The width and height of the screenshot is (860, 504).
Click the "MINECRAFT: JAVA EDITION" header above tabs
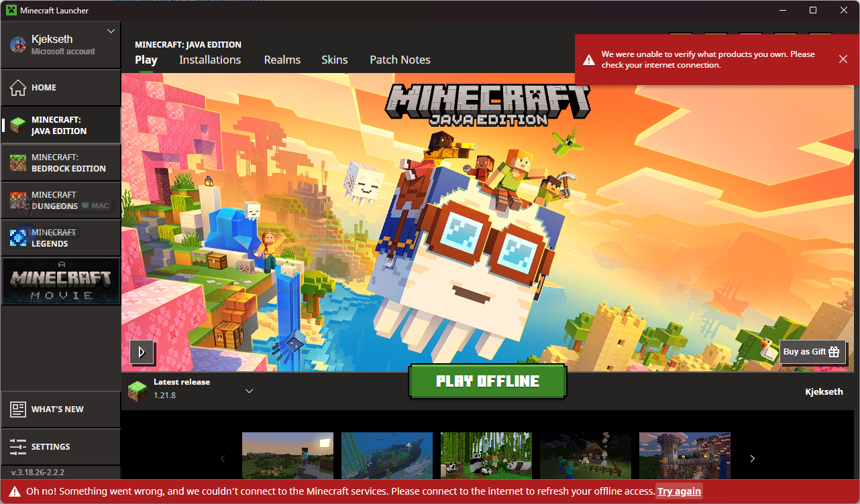[188, 45]
